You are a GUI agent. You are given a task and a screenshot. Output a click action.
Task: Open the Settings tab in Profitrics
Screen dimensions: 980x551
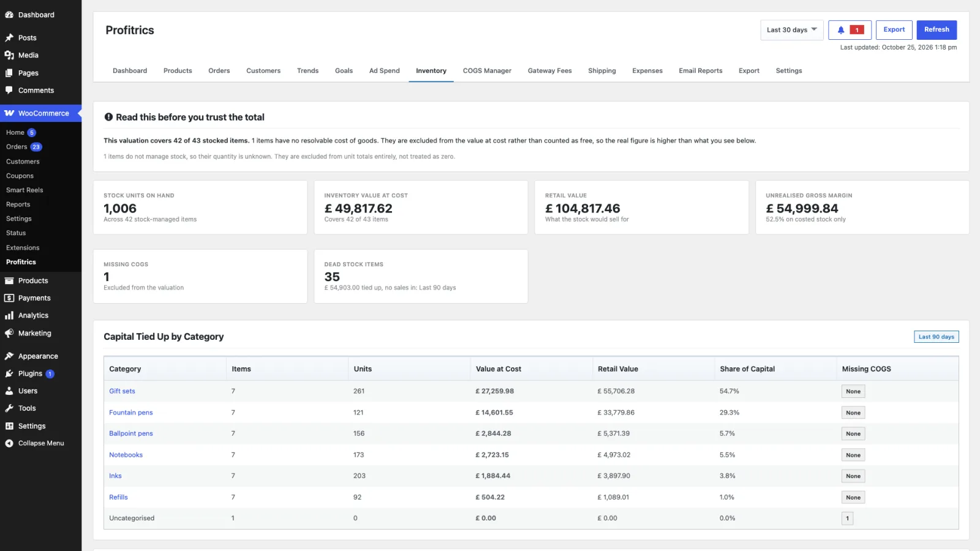[x=788, y=71]
